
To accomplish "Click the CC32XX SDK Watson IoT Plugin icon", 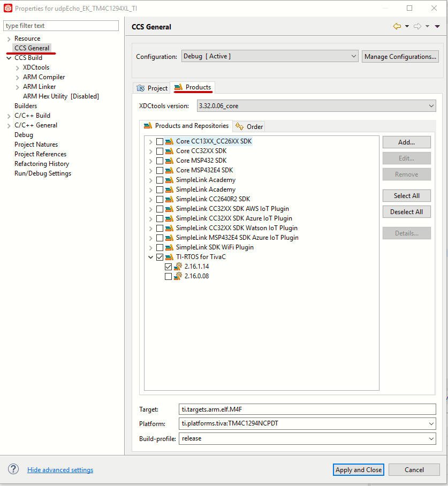I will click(169, 228).
